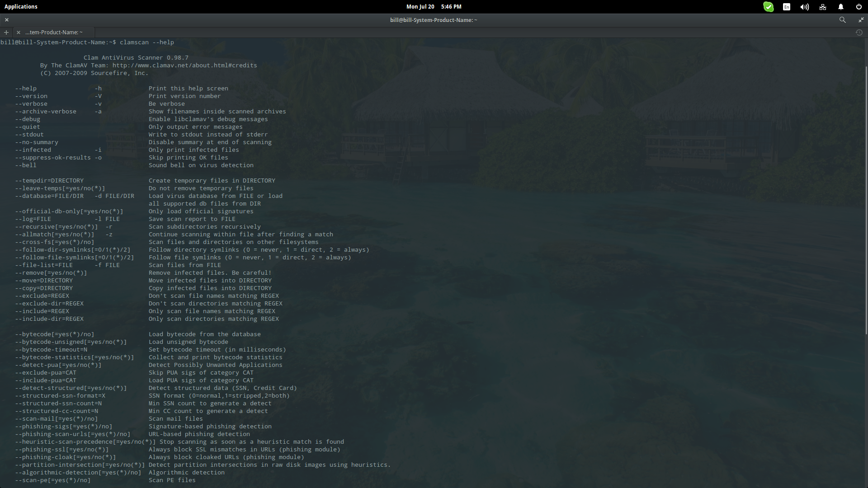Click the '--bell' option text
Image resolution: width=868 pixels, height=488 pixels.
26,165
